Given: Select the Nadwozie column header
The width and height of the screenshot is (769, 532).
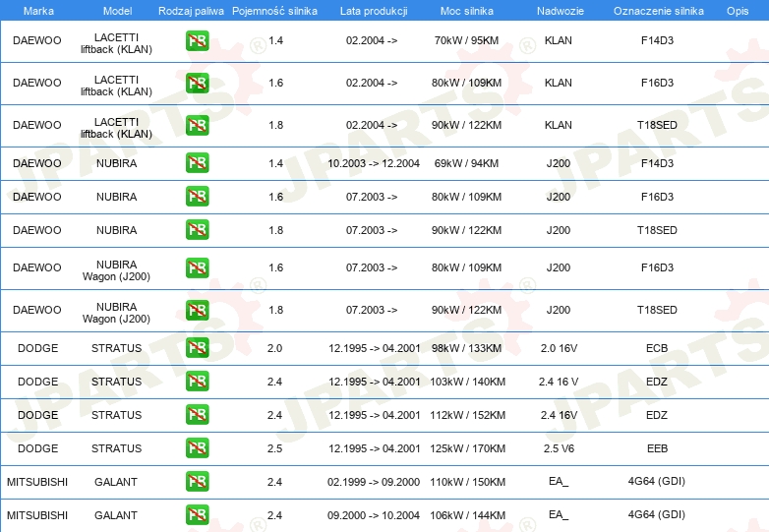Looking at the screenshot, I should click(x=561, y=11).
